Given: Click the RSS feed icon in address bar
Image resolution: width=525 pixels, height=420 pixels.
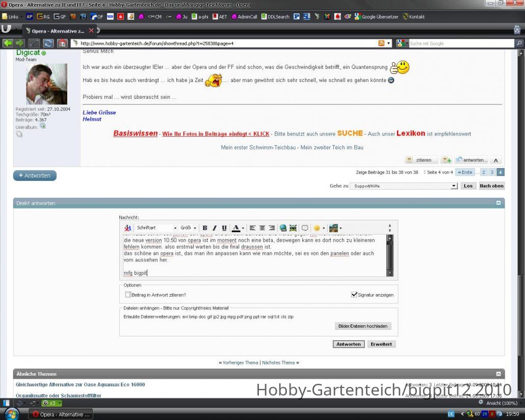Looking at the screenshot, I should [x=381, y=43].
